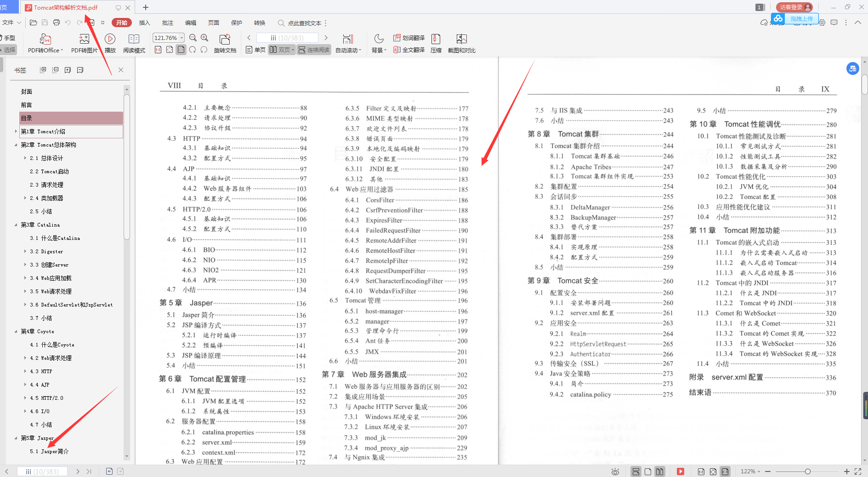Click zoom minus button in status bar

(767, 471)
